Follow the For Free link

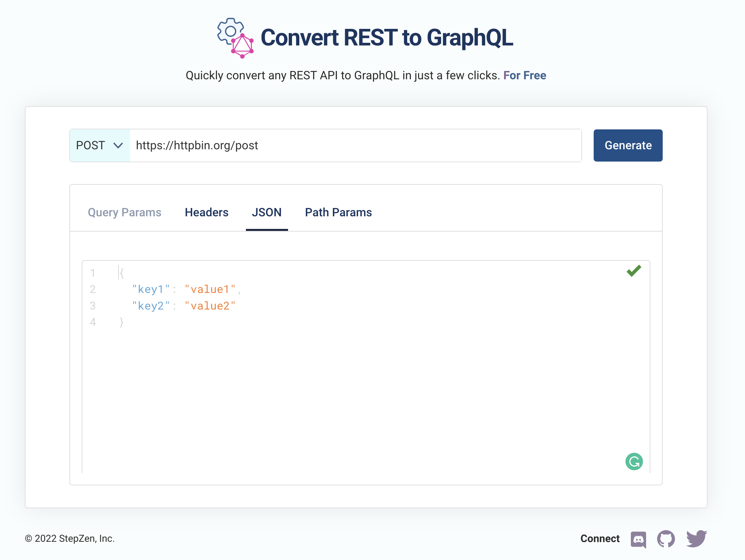(x=524, y=75)
